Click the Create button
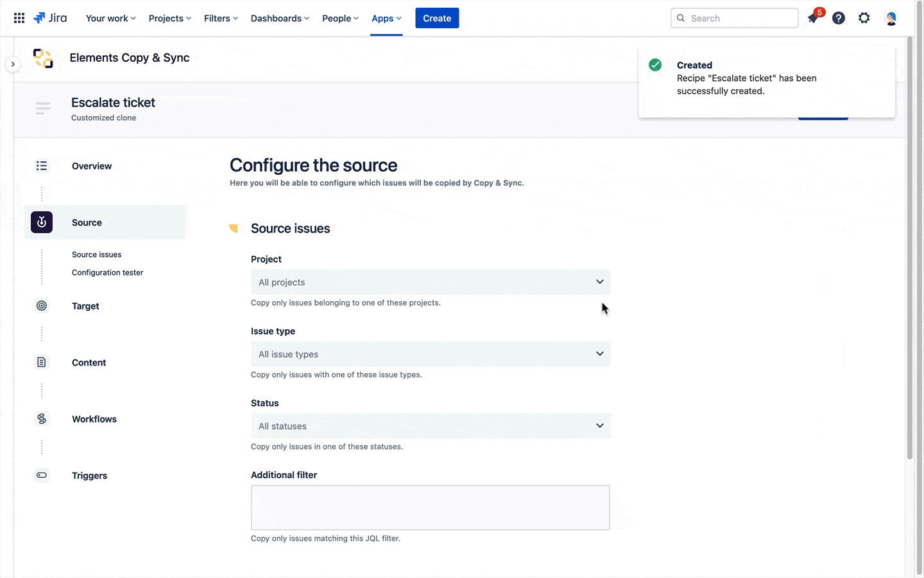Viewport: 924px width, 578px height. [x=437, y=18]
